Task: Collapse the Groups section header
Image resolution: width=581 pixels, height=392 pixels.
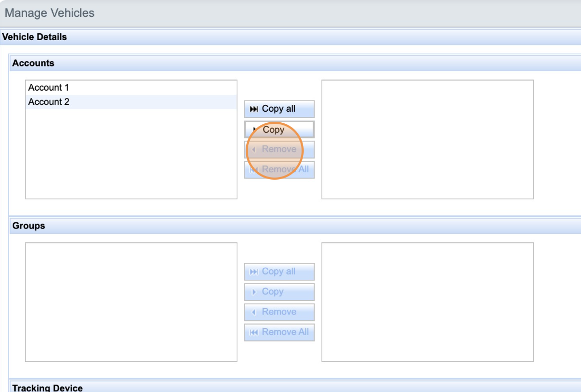Action: click(x=29, y=226)
